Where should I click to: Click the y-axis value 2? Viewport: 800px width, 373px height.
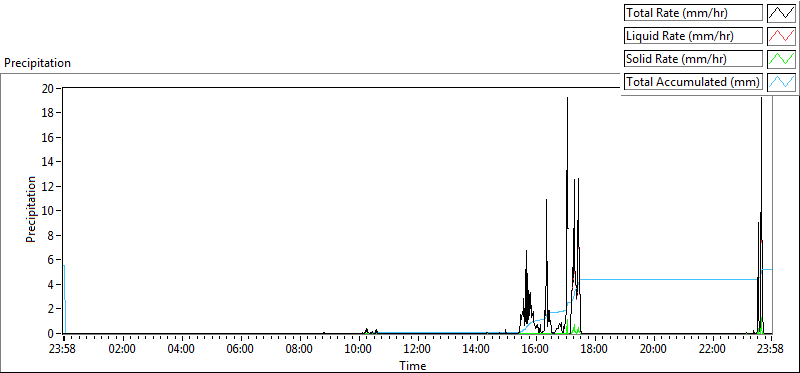tap(51, 309)
